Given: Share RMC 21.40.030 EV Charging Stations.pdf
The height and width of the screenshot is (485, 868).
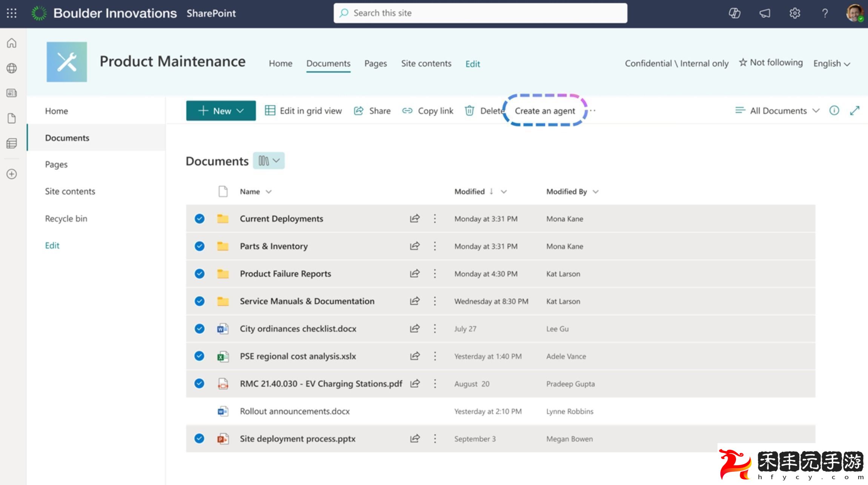Looking at the screenshot, I should point(415,383).
